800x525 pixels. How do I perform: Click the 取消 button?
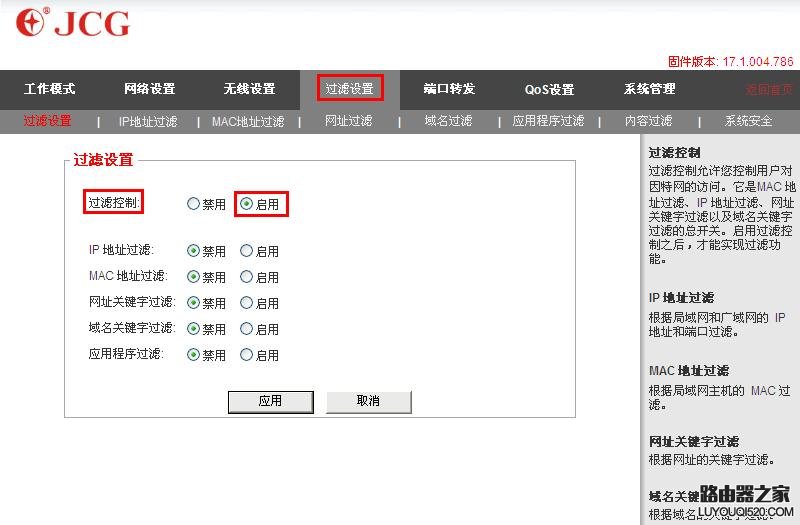368,402
